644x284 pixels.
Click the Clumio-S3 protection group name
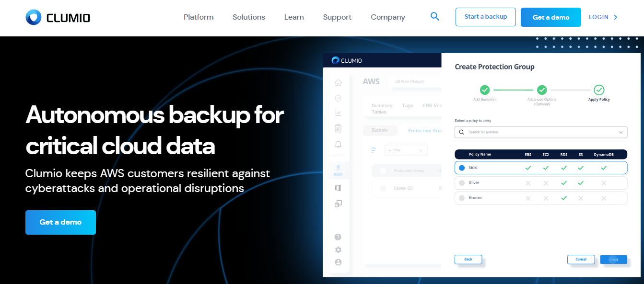click(403, 188)
